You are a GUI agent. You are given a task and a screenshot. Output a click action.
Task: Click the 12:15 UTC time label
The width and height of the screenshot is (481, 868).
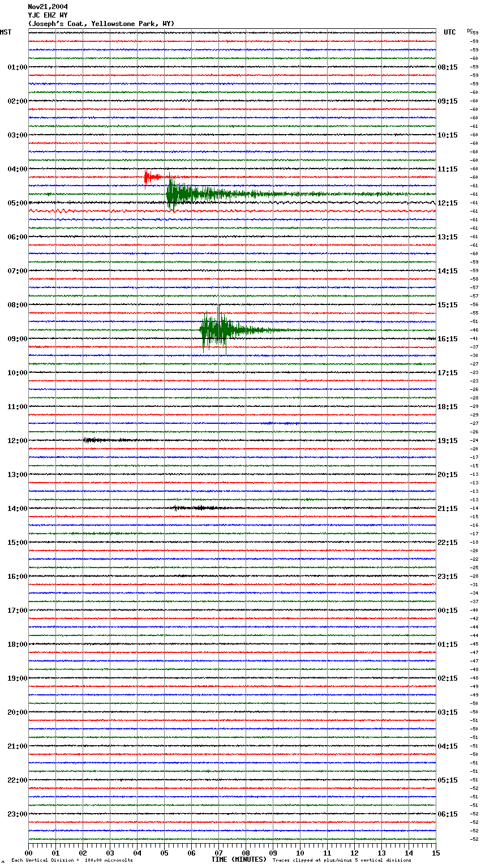point(448,203)
